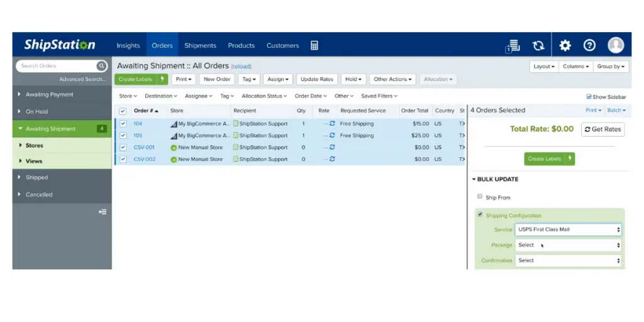This screenshot has height=322, width=644.
Task: Open the Advanced Search link
Action: [82, 79]
